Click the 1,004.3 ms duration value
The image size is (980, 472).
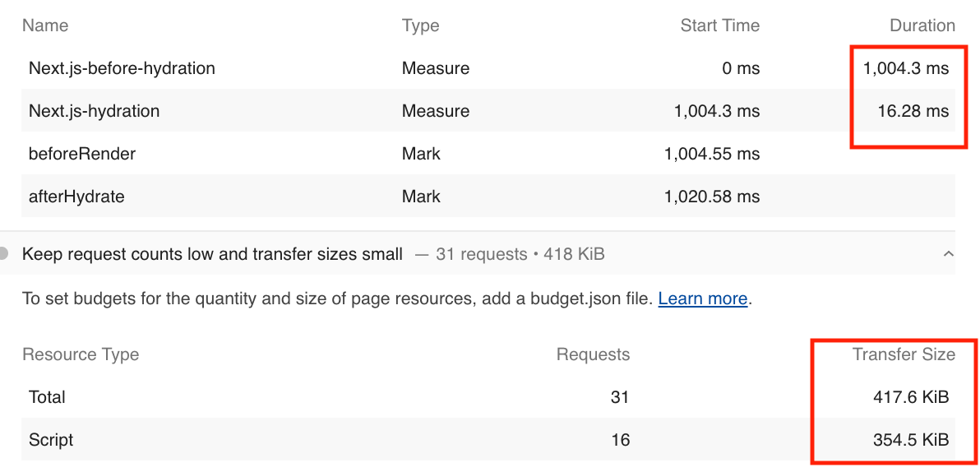pos(906,67)
